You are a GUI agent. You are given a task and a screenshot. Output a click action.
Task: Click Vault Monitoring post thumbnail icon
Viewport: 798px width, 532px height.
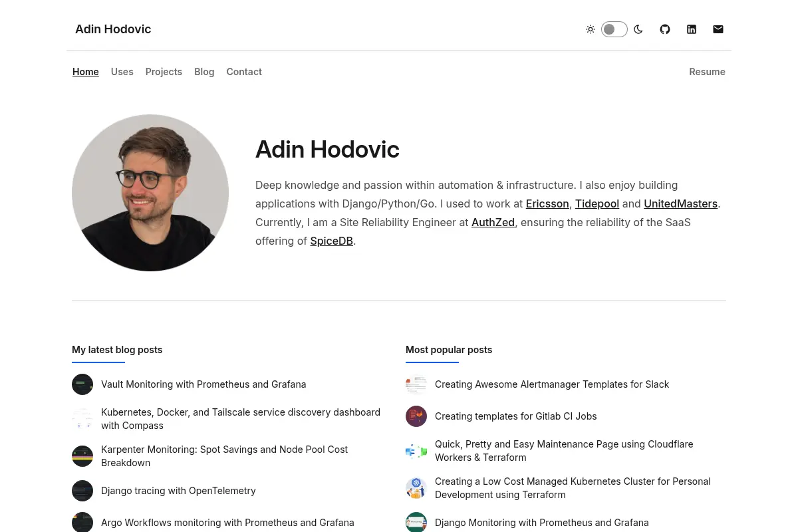pyautogui.click(x=82, y=384)
